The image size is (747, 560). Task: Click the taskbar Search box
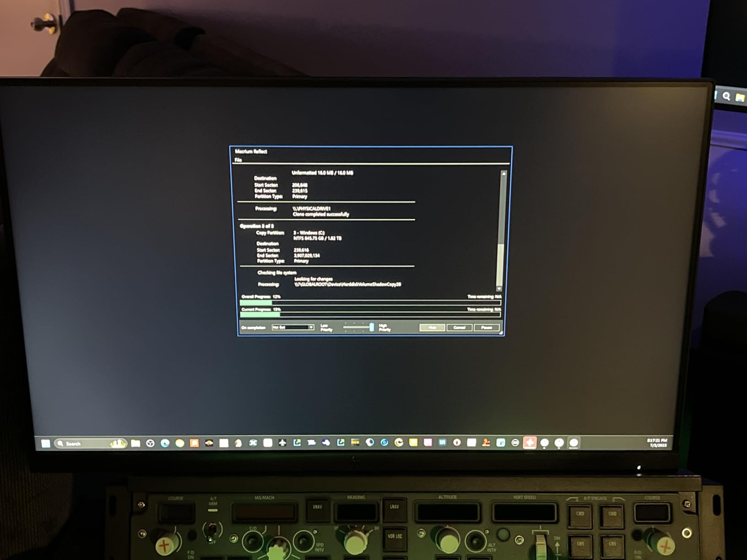tap(91, 443)
